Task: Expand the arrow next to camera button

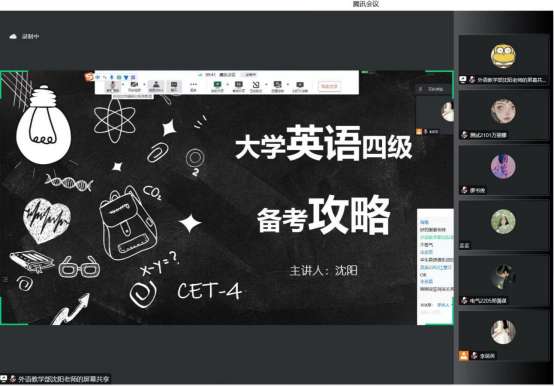Action: coord(144,85)
